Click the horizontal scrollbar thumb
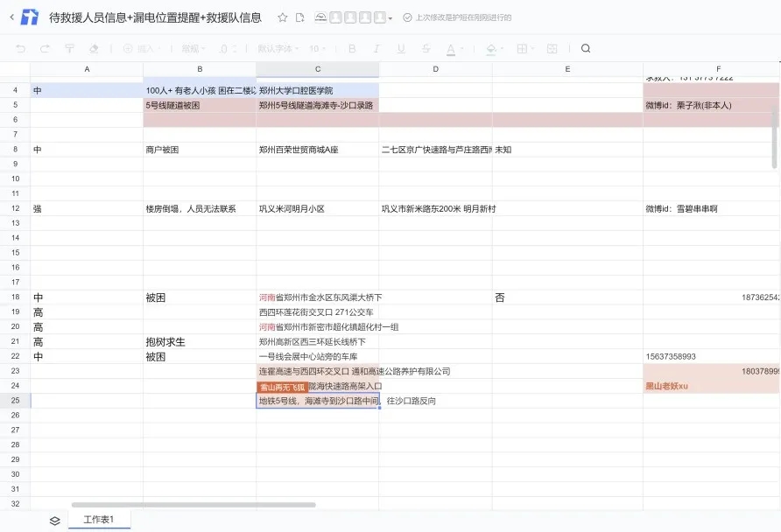Viewport: 781px width, 532px height. pos(193,505)
